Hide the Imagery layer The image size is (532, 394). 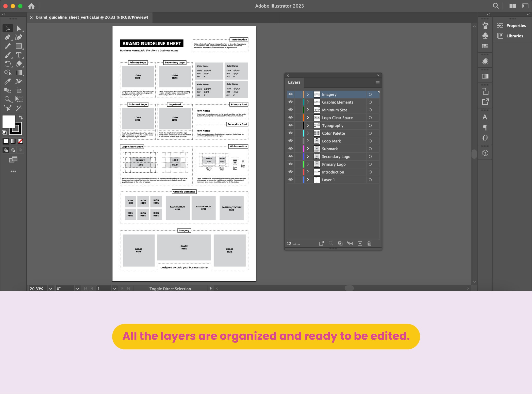point(291,94)
